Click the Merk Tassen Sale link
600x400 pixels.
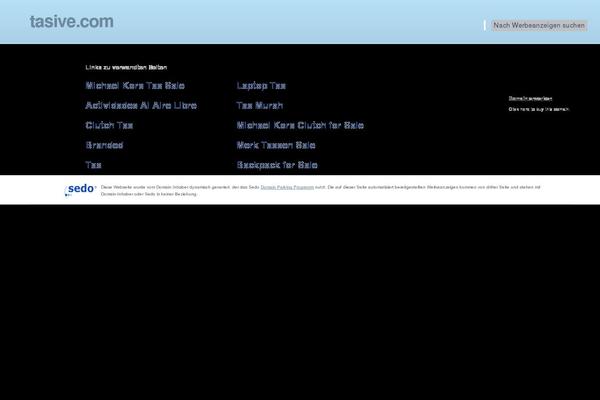276,145
